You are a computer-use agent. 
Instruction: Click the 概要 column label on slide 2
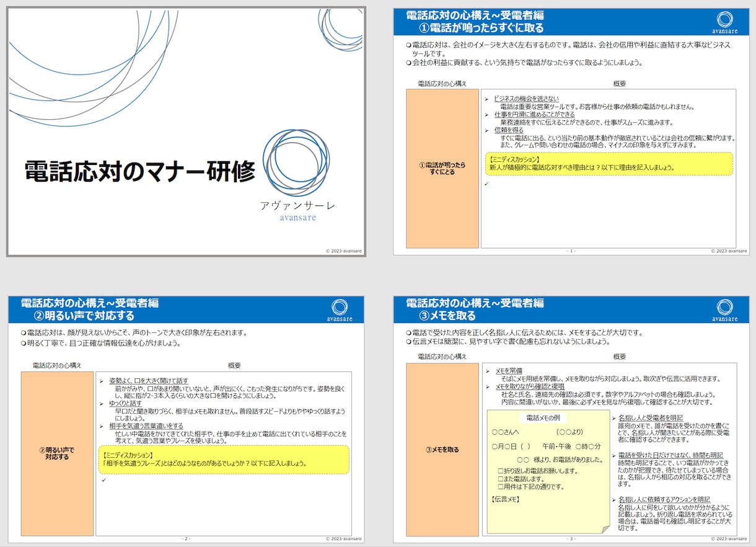pos(234,365)
